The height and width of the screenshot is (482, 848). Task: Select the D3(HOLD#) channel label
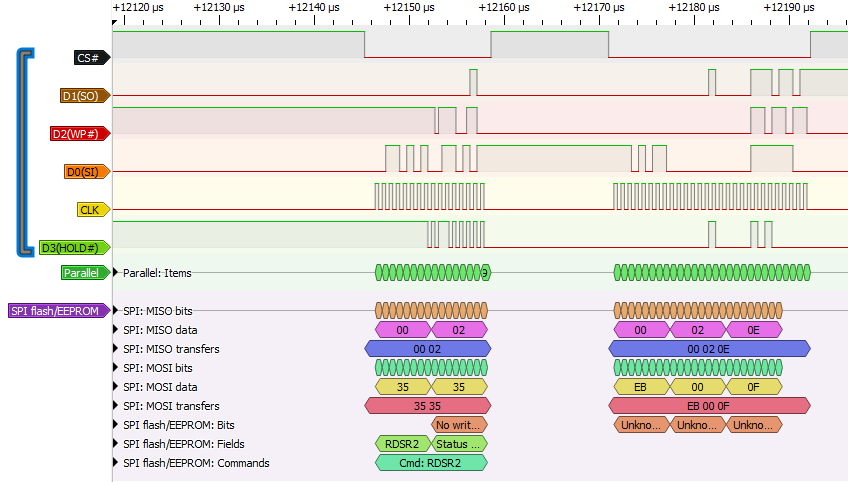point(75,248)
